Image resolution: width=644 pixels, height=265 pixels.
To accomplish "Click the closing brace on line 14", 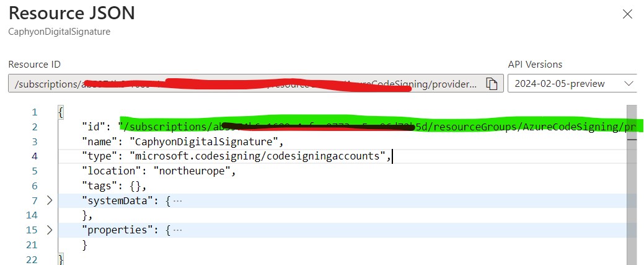I will (x=86, y=215).
